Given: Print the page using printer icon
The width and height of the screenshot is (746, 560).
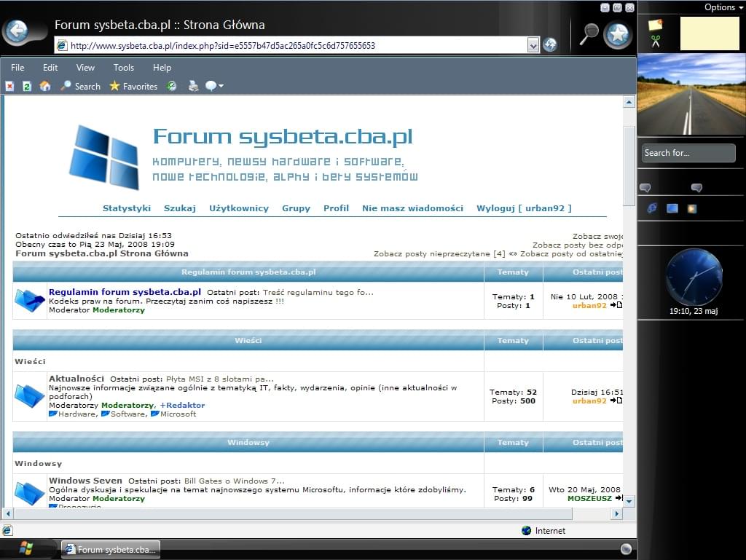Looking at the screenshot, I should point(193,86).
